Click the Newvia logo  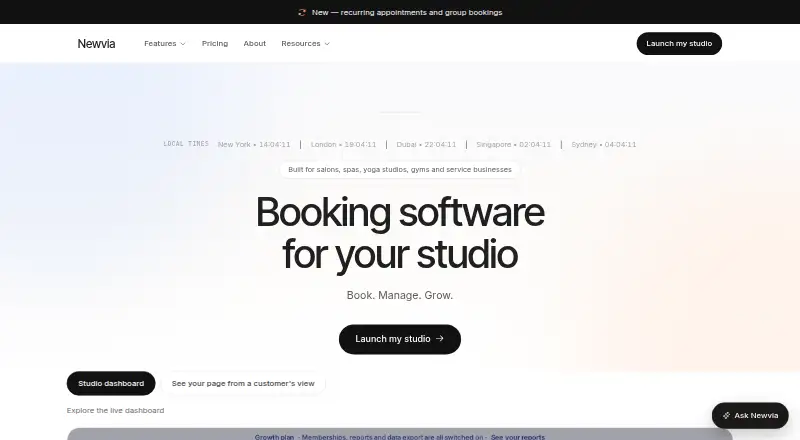[x=96, y=43]
